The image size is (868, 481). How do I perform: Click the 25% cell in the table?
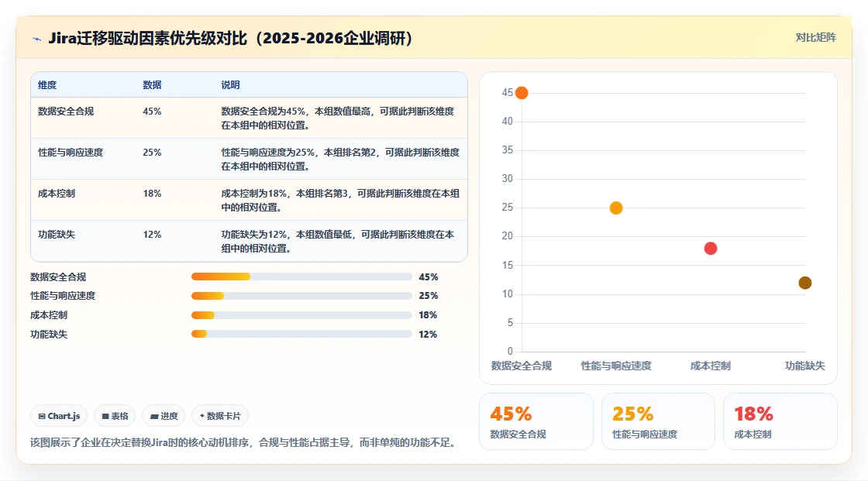[x=152, y=153]
